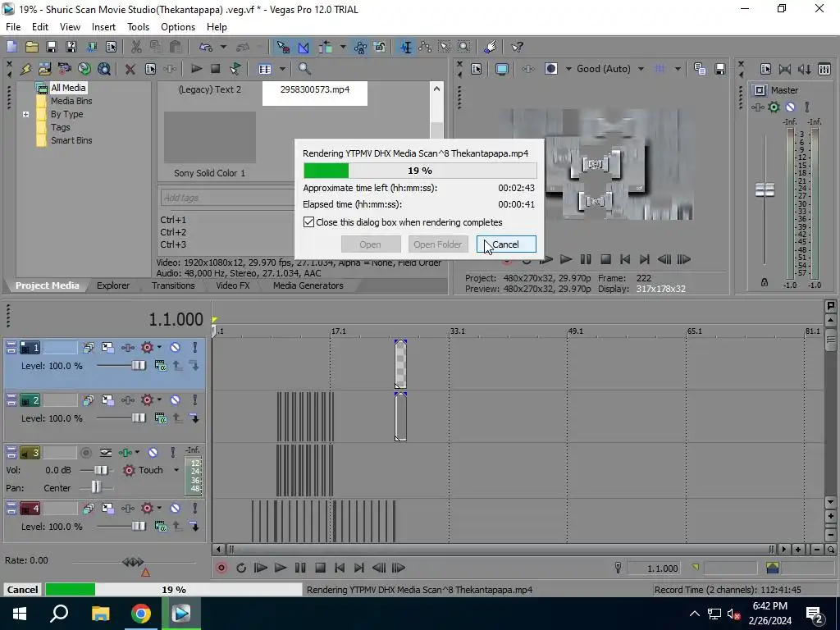The width and height of the screenshot is (840, 630).
Task: Click Master FX icon in mixer
Action: (757, 107)
